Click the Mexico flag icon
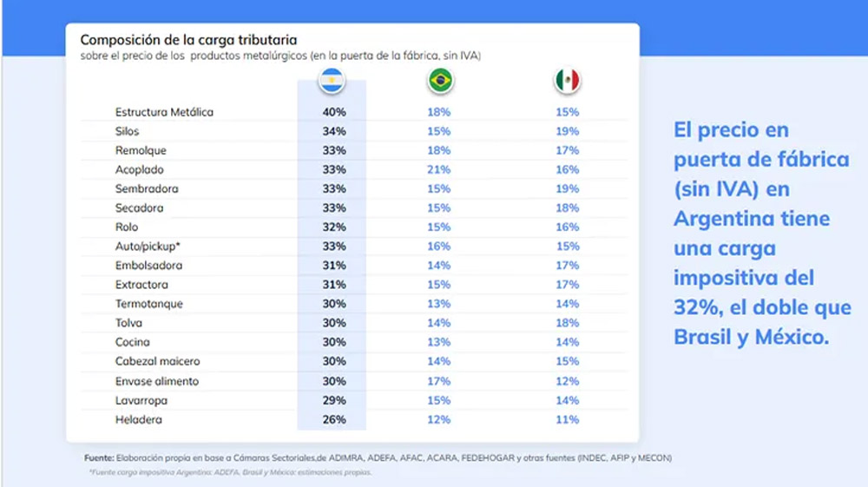This screenshot has width=868, height=487. [x=567, y=82]
